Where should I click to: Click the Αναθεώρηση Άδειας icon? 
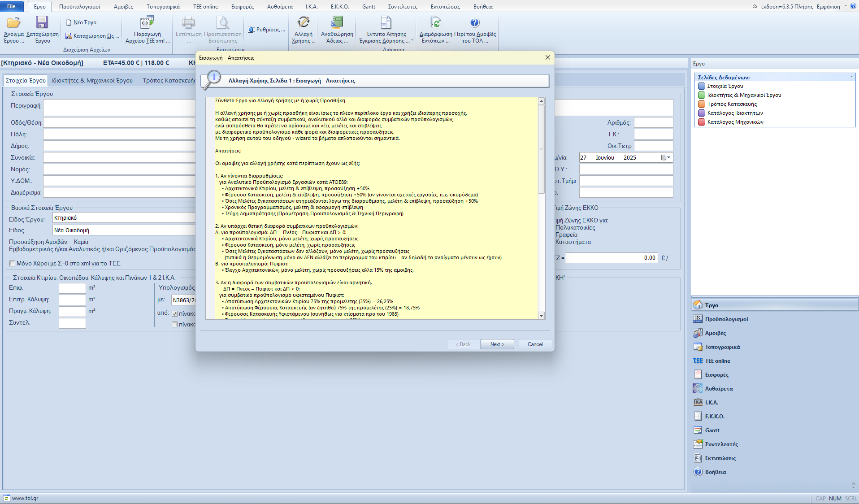pos(337,23)
